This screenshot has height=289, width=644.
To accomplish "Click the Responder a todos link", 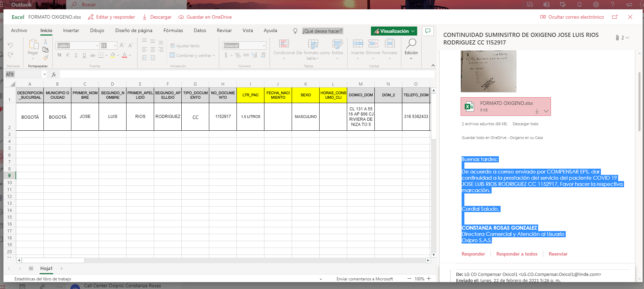I will pyautogui.click(x=517, y=254).
